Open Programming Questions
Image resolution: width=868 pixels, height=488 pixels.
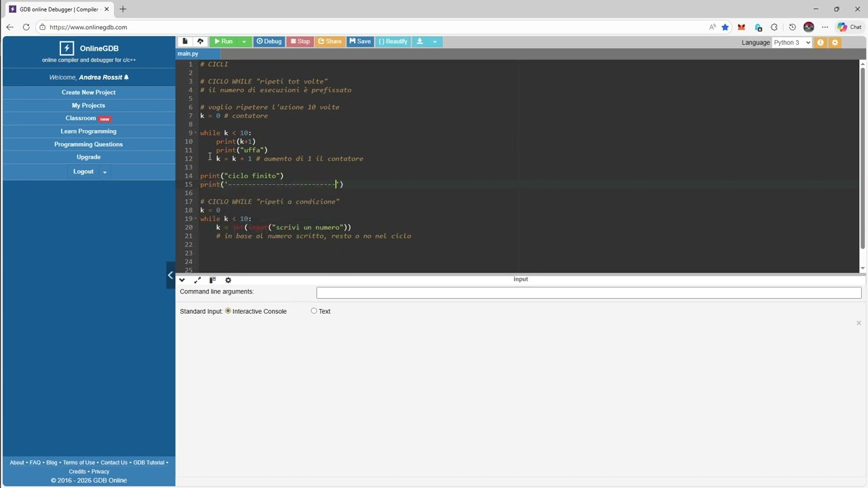(x=88, y=144)
